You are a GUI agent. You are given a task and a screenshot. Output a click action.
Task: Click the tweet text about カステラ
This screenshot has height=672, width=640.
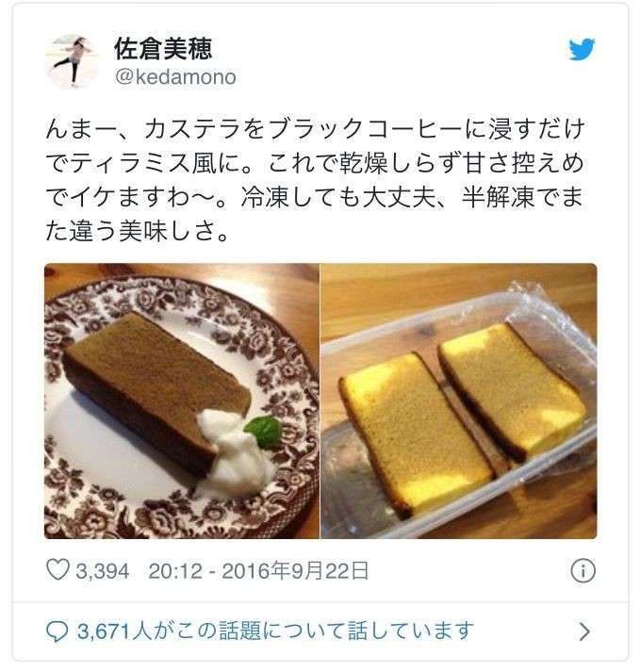[315, 180]
